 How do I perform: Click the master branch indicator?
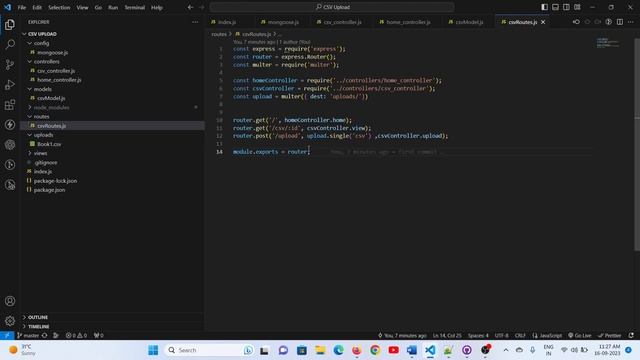pos(28,336)
